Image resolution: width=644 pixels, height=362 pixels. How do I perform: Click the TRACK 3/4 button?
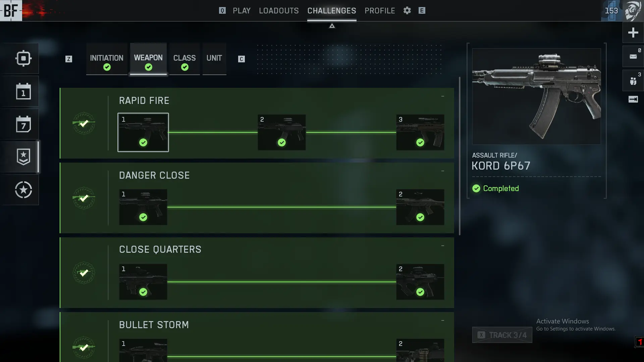click(x=502, y=335)
